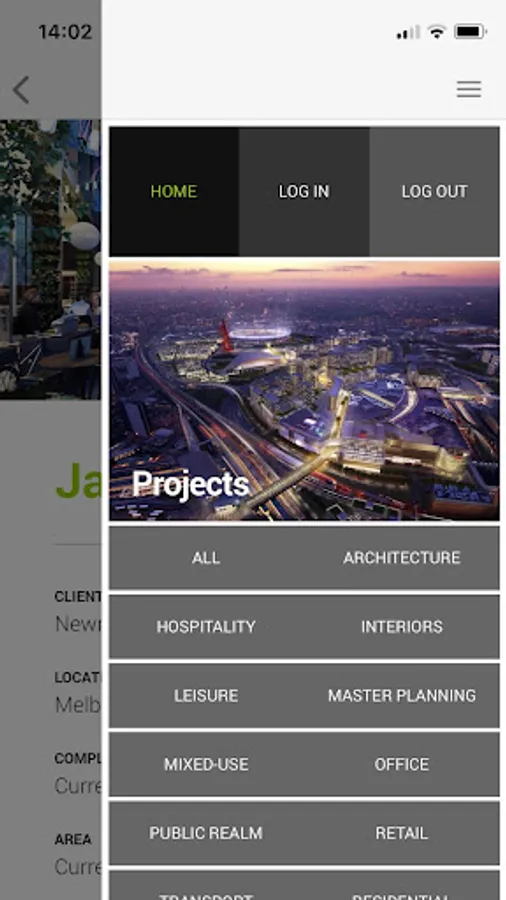Select the HOME menu tile
This screenshot has height=900, width=506.
(x=174, y=192)
